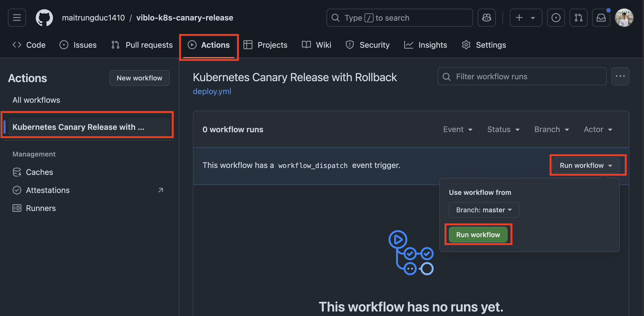Open the hamburger navigation menu
Viewport: 644px width, 316px height.
[x=17, y=18]
